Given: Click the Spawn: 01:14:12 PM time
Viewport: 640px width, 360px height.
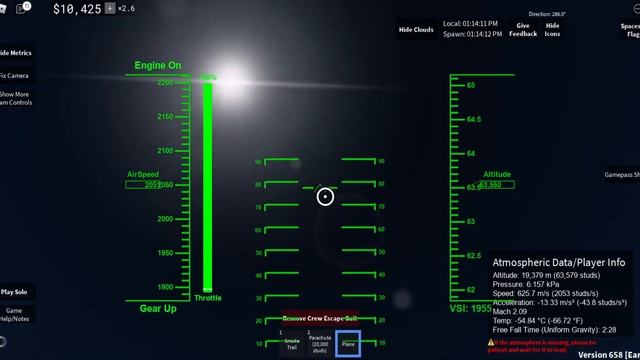Looking at the screenshot, I should 472,34.
